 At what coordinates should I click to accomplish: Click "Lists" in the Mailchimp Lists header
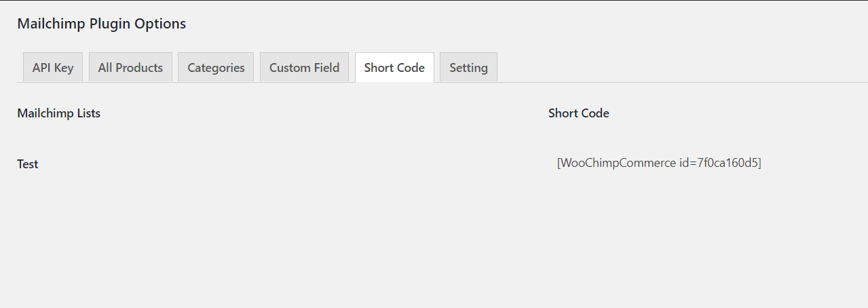pos(88,113)
